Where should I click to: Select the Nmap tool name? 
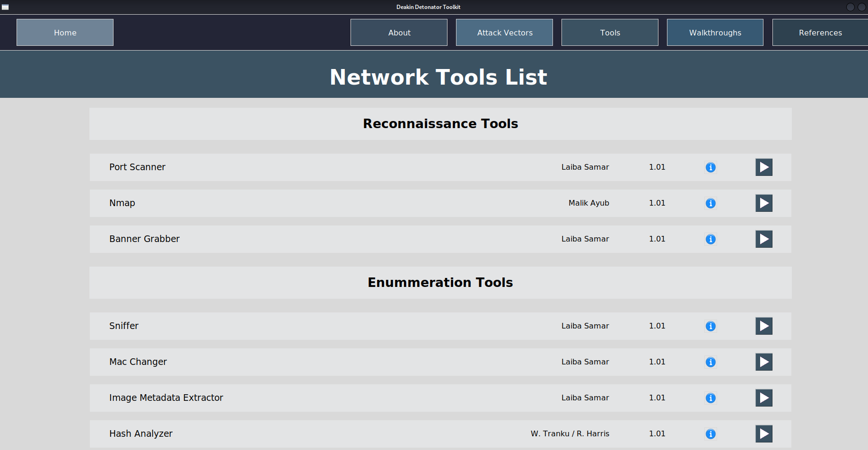click(122, 203)
